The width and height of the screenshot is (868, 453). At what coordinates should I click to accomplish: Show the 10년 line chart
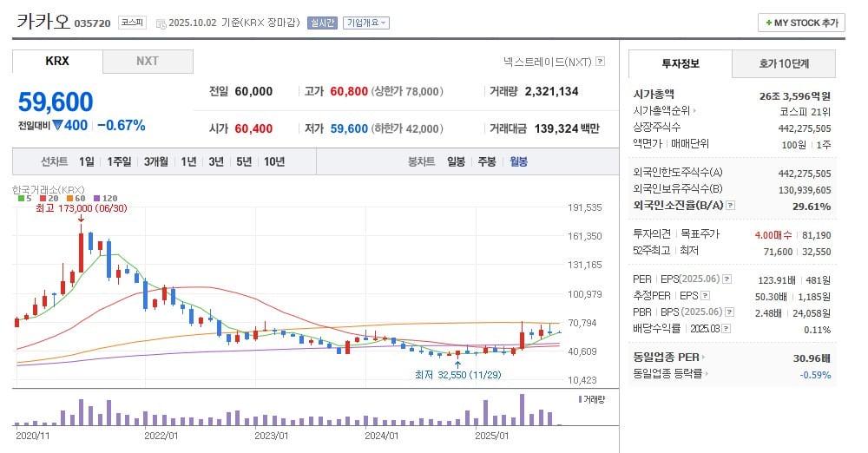coord(274,161)
